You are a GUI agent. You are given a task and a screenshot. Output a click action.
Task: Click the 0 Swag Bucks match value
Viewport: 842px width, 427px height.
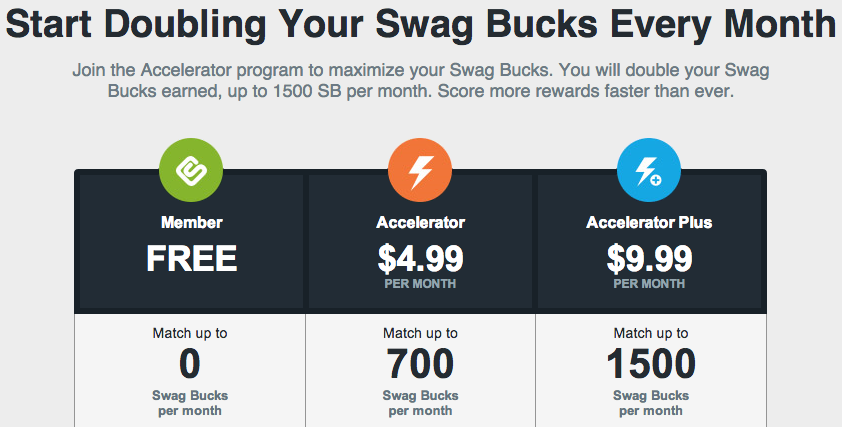click(190, 364)
